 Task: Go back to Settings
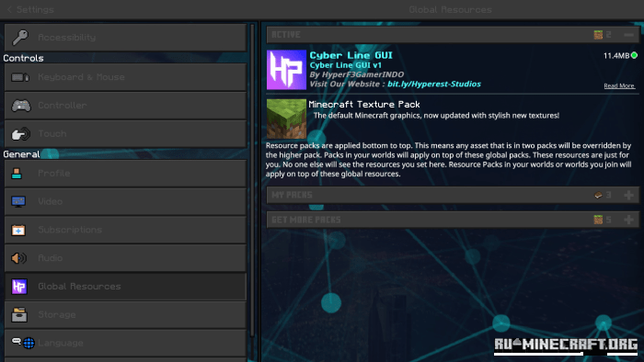click(x=30, y=9)
